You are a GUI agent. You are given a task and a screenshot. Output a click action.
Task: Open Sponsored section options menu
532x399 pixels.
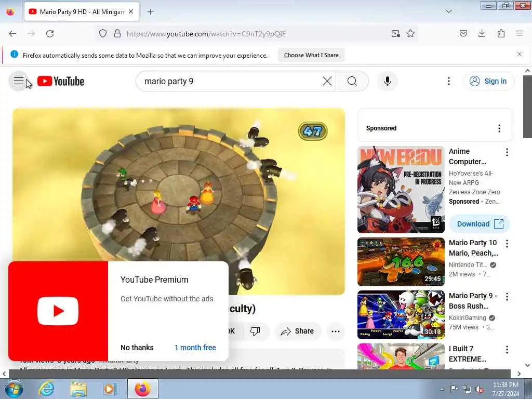[499, 128]
